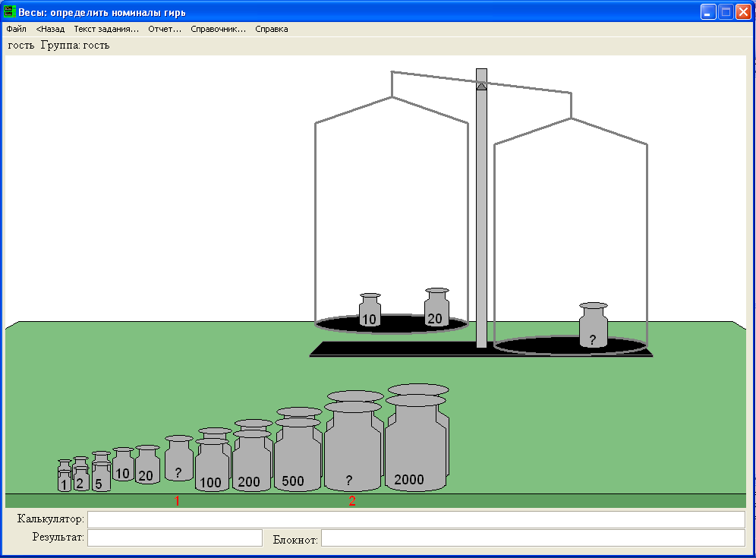Select the 5 gram weight on table

pyautogui.click(x=101, y=478)
